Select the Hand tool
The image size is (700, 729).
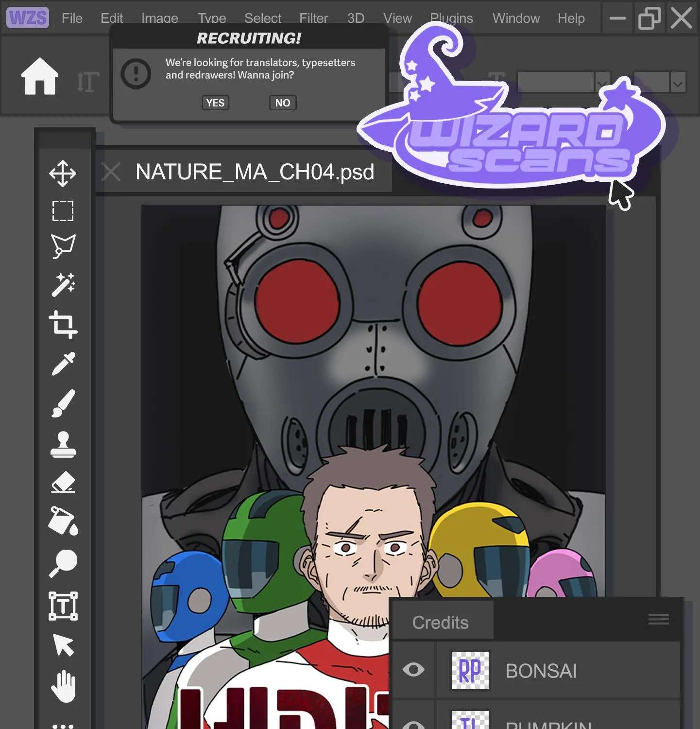63,686
